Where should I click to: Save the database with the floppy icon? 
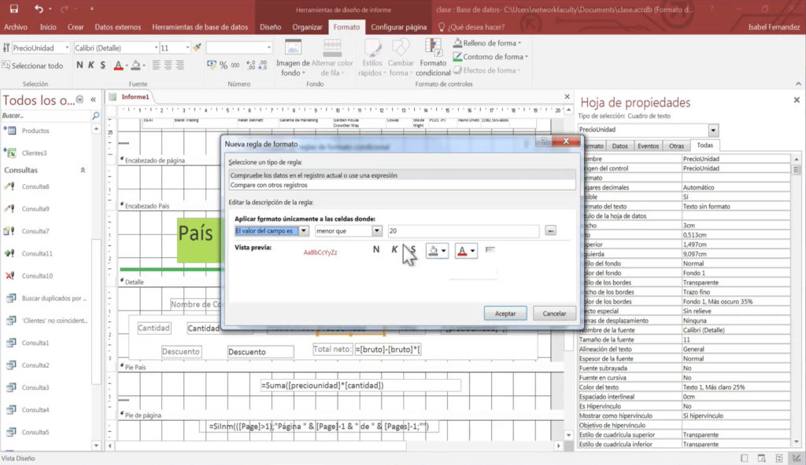14,9
